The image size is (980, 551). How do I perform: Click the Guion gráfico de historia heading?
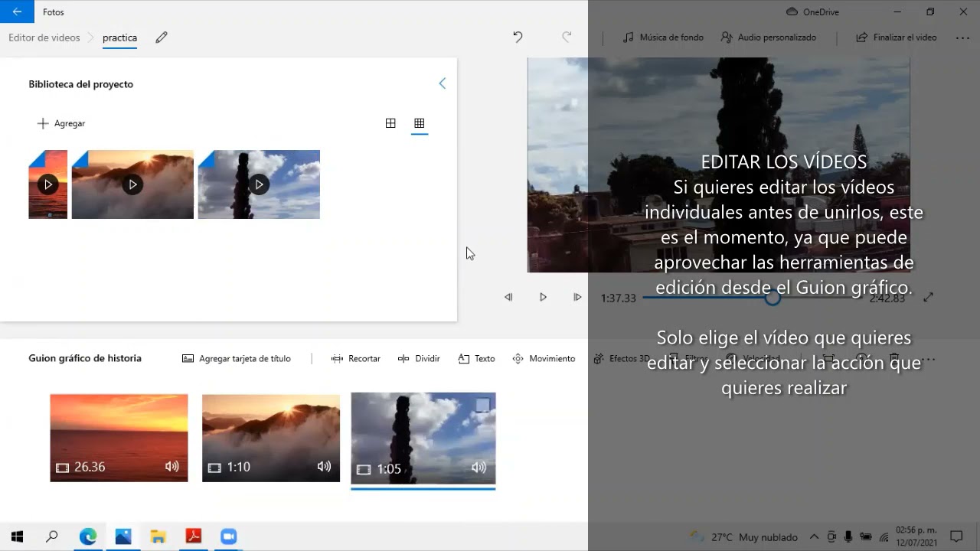point(85,358)
